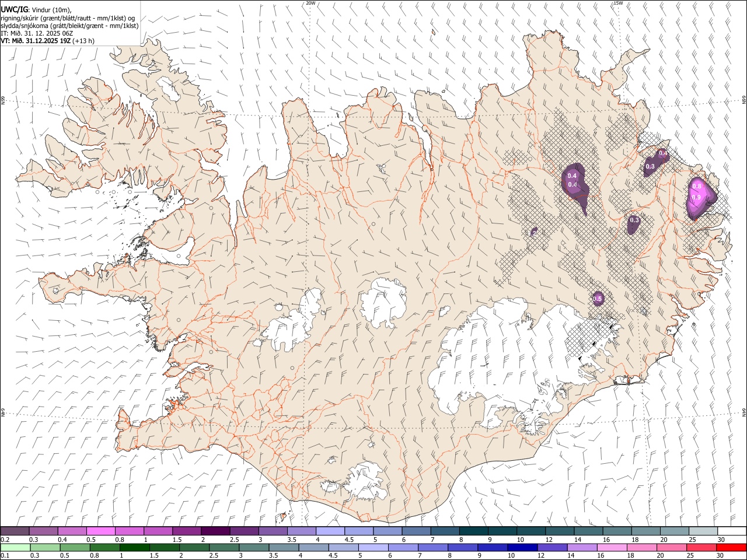
Task: Click the '30' label in the snow legend row
Action: coord(721,540)
